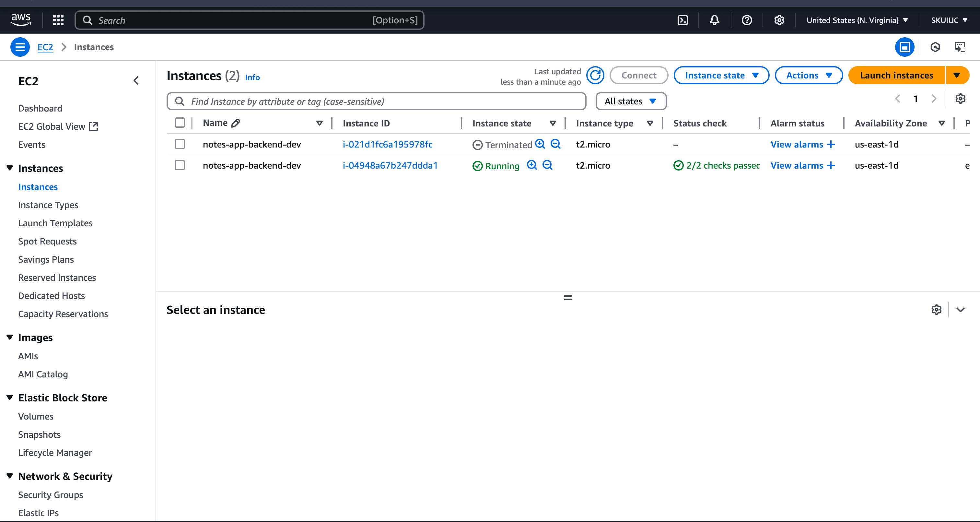The image size is (980, 522).
Task: Click the Launch instances button
Action: (896, 76)
